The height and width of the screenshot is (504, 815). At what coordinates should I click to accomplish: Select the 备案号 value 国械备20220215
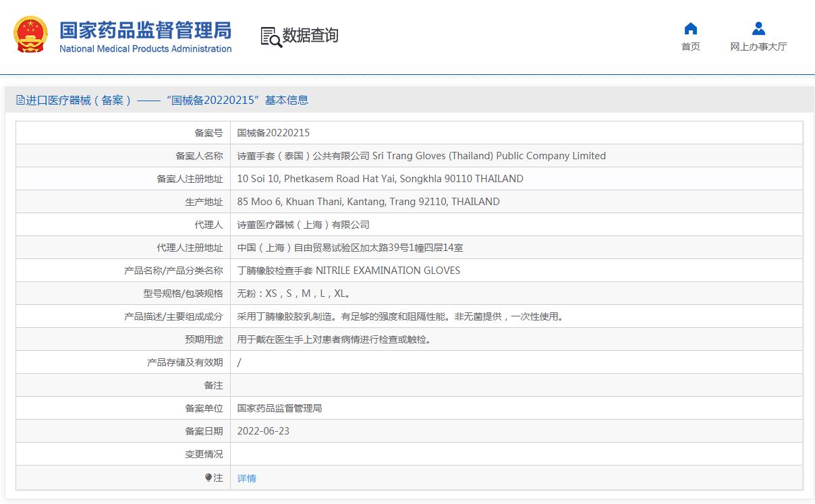273,133
